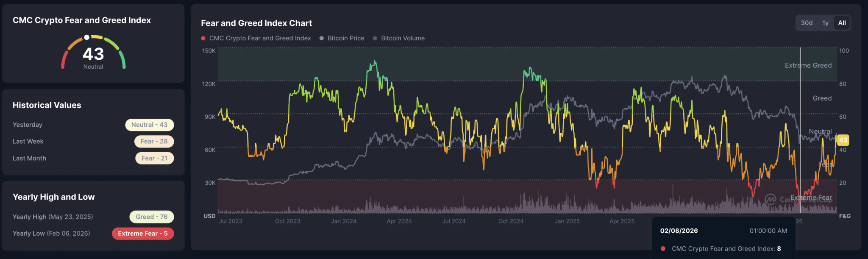The image size is (868, 259).
Task: Toggle visibility of the Bitcoin Price series
Action: 345,38
